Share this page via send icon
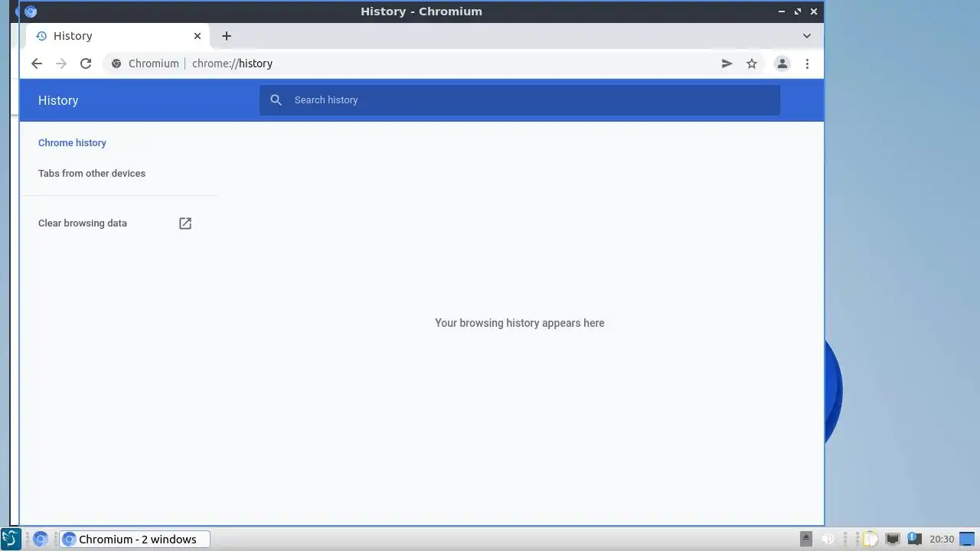The image size is (980, 551). [x=727, y=64]
